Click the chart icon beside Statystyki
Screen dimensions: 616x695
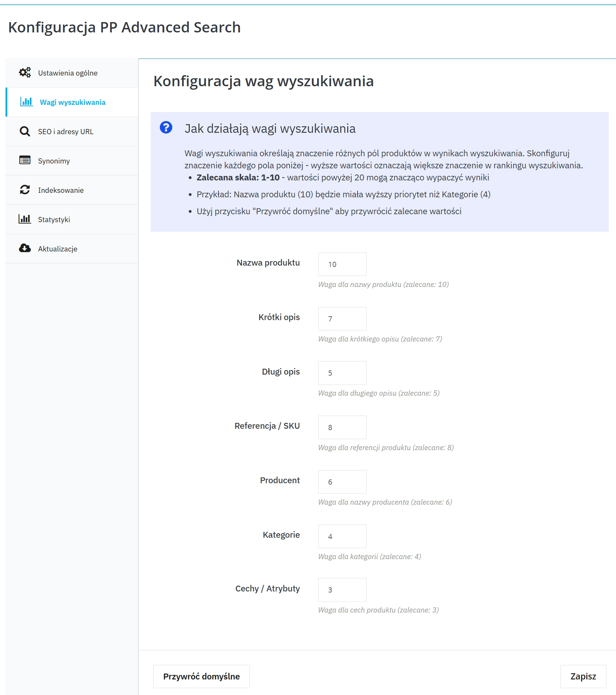[x=25, y=219]
